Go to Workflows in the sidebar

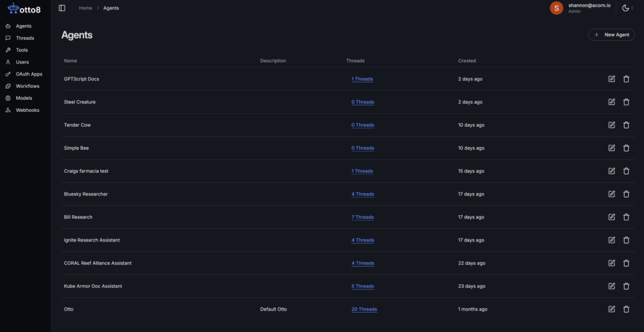tap(27, 86)
